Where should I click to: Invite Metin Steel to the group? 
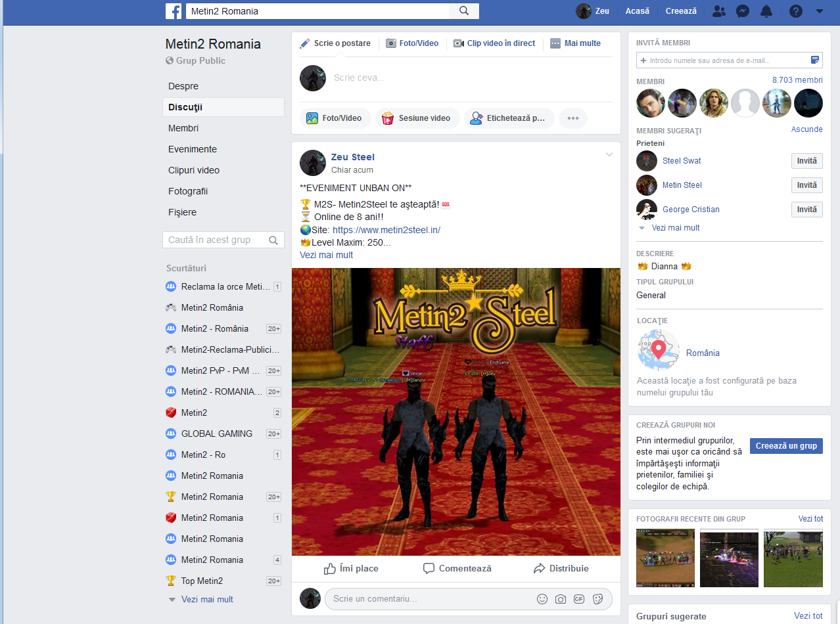click(807, 185)
